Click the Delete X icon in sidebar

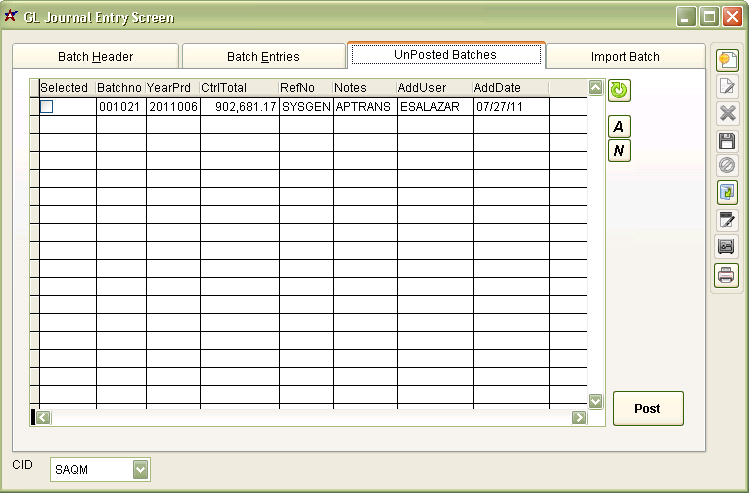(x=727, y=114)
